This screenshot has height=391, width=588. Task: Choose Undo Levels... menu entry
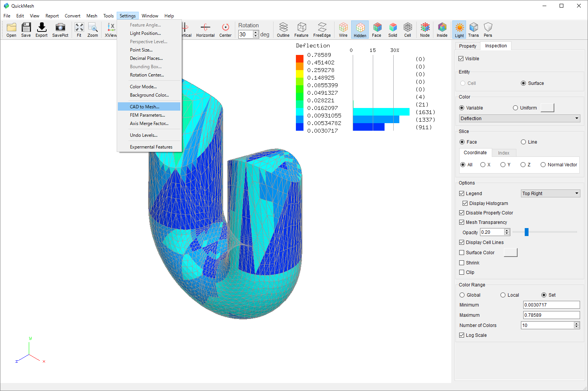[x=149, y=135]
